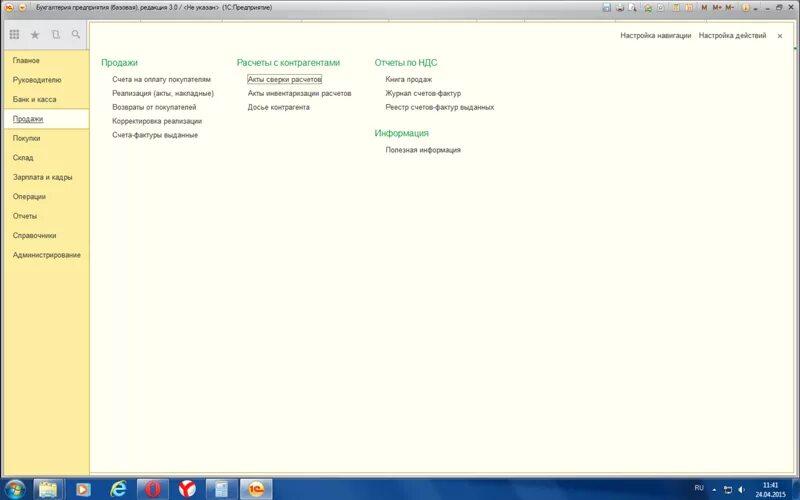The height and width of the screenshot is (500, 800).
Task: Open Счета на оплату покупателям
Action: 161,79
